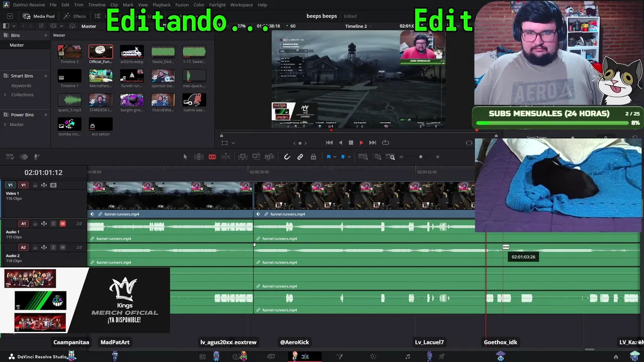
Task: Lock the Video 1 track
Action: [x=35, y=185]
